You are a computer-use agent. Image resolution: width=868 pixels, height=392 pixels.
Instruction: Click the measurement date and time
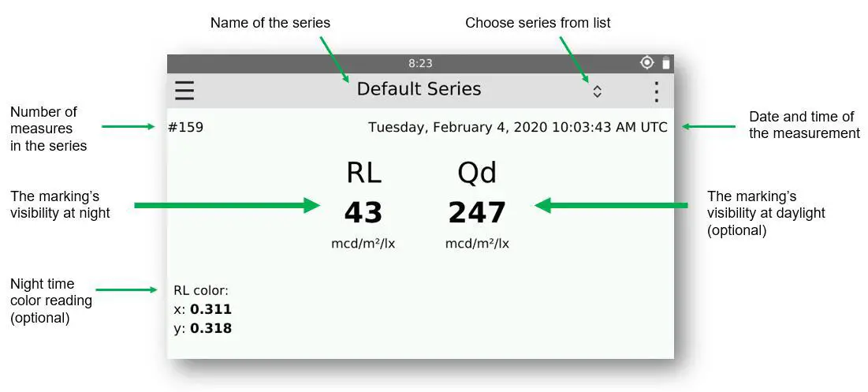[x=517, y=127]
